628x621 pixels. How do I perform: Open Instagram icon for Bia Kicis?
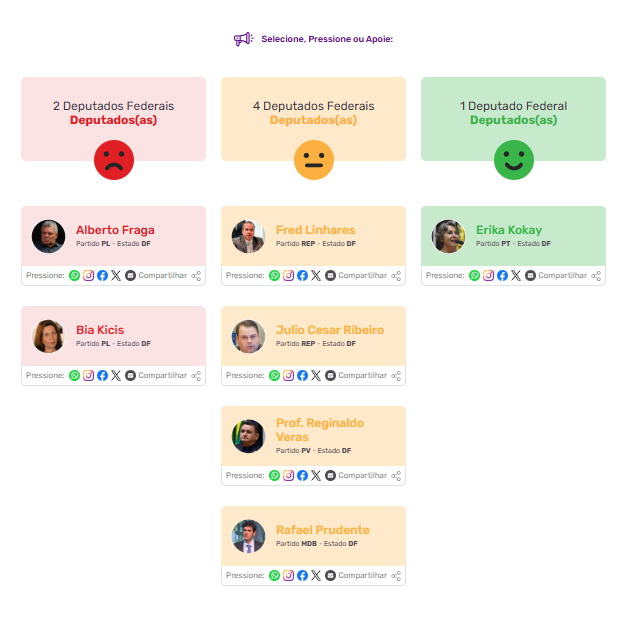89,376
